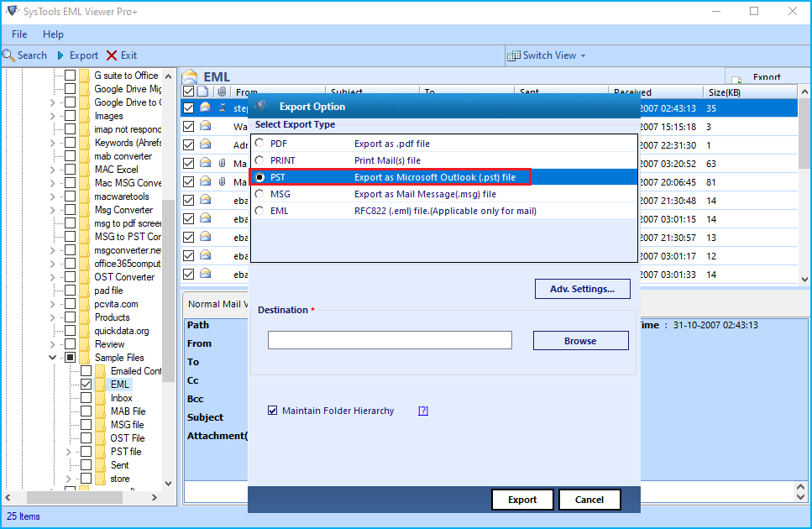Expand the Images tree node
Viewport: 812px width, 529px height.
pyautogui.click(x=52, y=116)
